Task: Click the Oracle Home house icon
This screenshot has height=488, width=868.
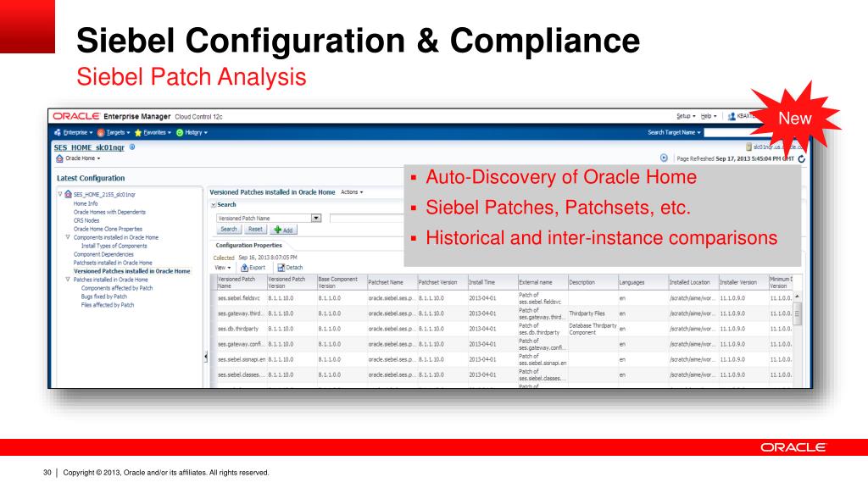Action: point(60,158)
